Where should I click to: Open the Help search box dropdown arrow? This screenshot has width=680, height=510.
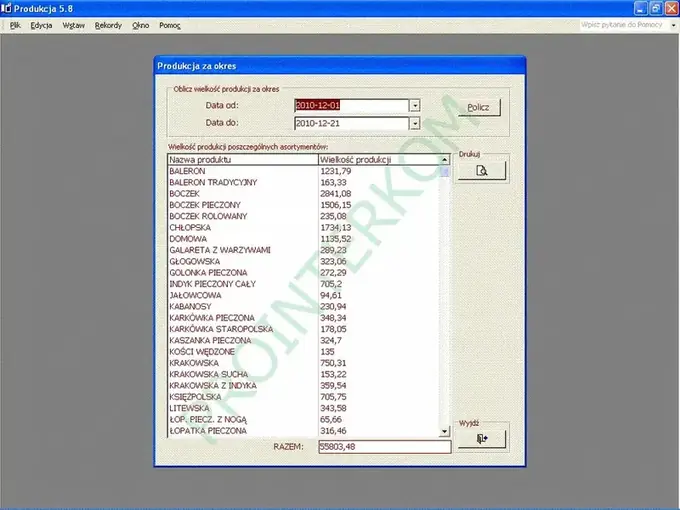click(673, 25)
